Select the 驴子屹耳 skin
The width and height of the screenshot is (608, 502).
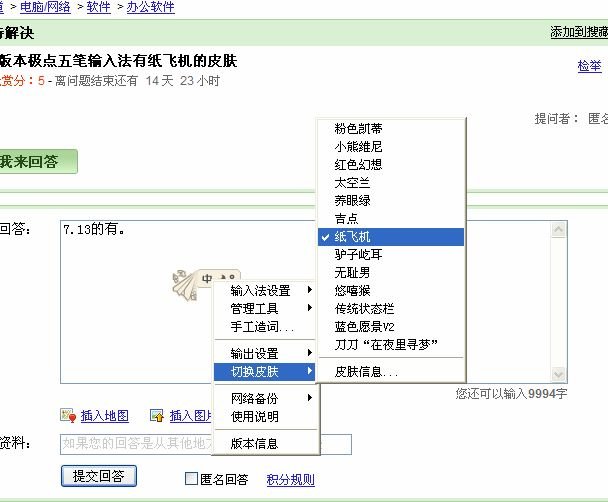(x=391, y=255)
